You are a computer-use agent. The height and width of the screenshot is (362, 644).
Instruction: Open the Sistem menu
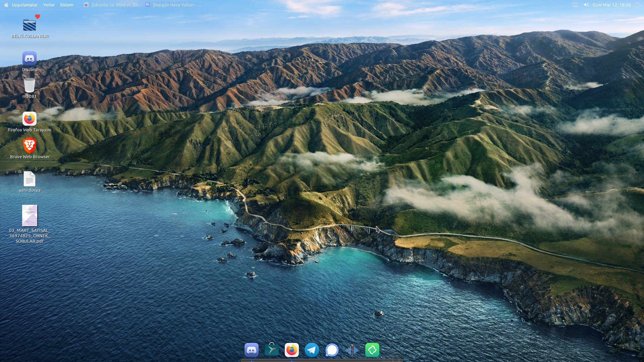click(66, 5)
